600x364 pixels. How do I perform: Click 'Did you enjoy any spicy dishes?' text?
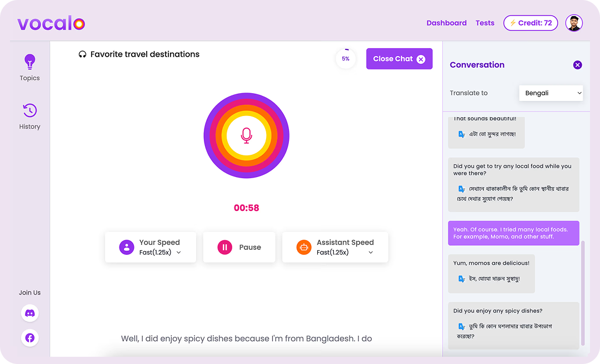point(498,311)
